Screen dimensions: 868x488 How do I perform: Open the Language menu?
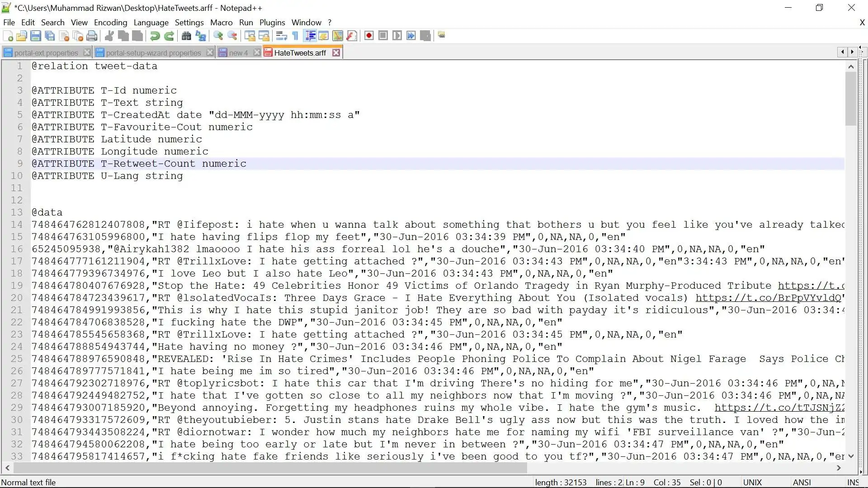coord(150,22)
